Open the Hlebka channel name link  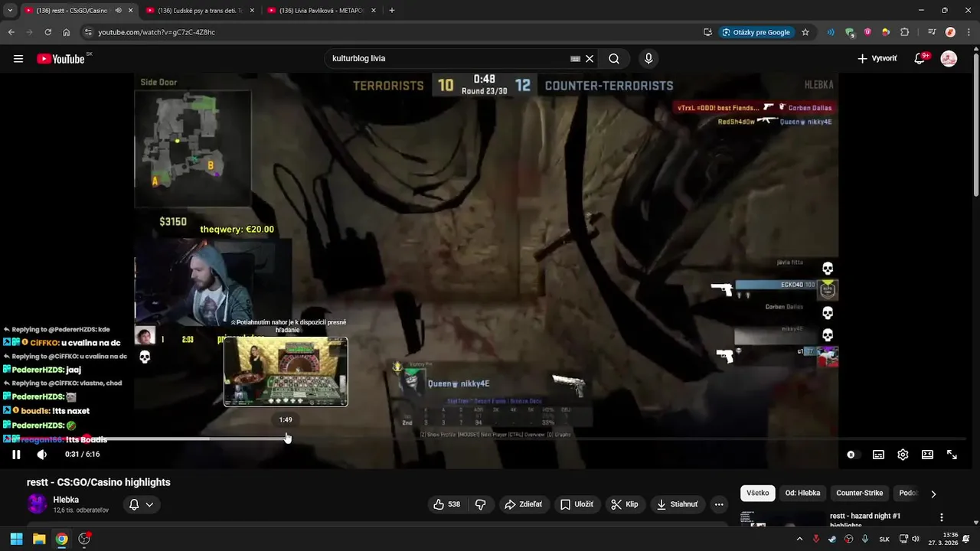(66, 500)
